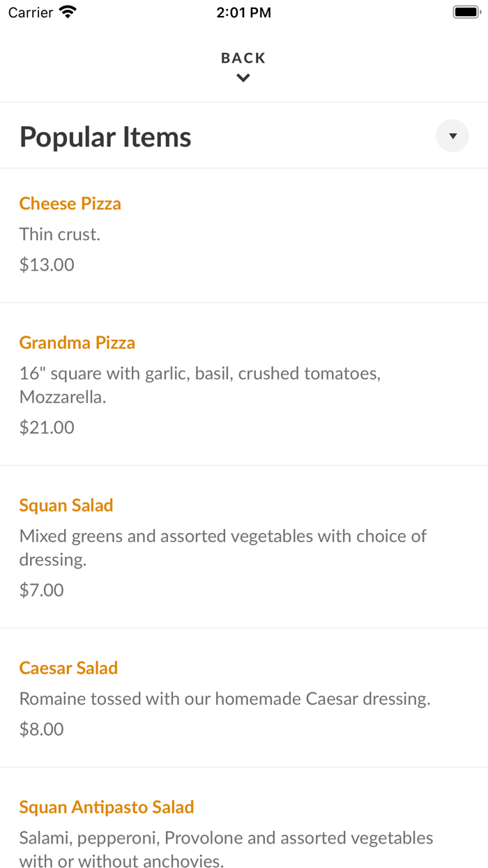488x868 pixels.
Task: Go back using the BACK button
Action: tap(243, 58)
